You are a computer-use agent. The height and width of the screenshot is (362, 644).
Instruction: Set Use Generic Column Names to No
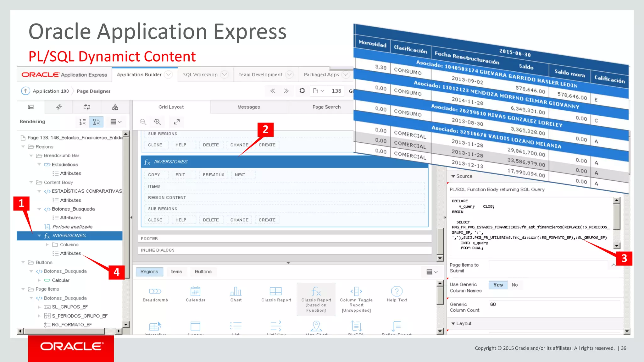click(514, 285)
